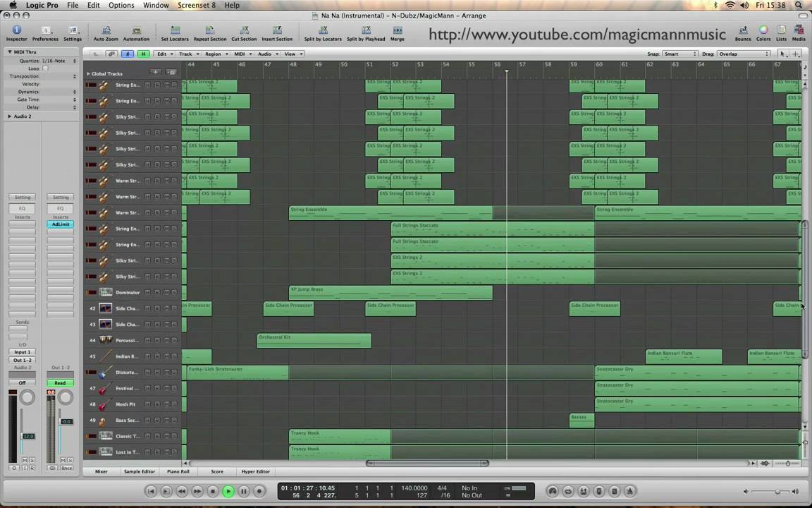This screenshot has width=812, height=508.
Task: Open the File menu
Action: 73,5
